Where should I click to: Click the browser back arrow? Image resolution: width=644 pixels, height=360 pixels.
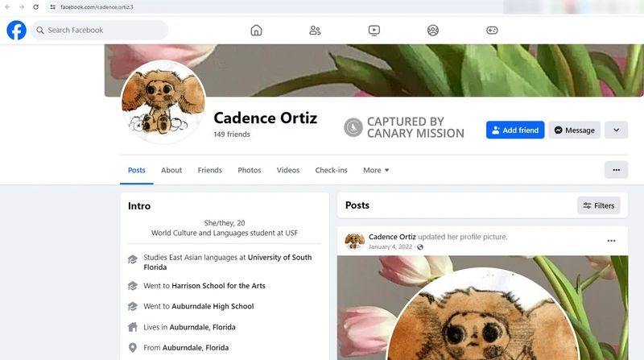click(x=7, y=7)
